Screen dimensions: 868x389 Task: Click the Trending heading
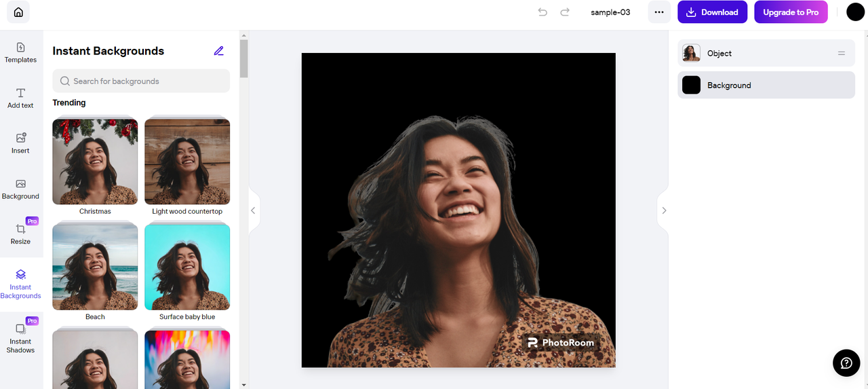[x=69, y=103]
